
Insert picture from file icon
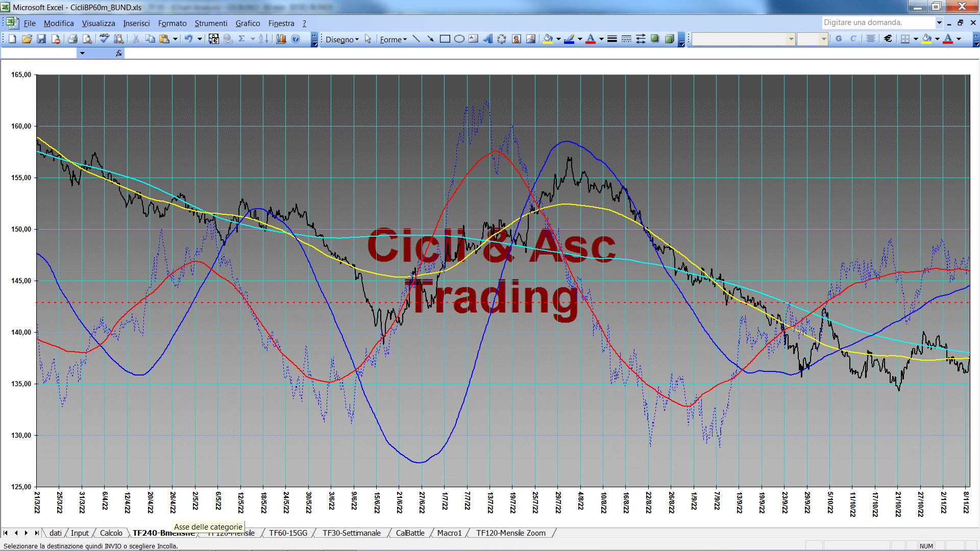pyautogui.click(x=531, y=39)
